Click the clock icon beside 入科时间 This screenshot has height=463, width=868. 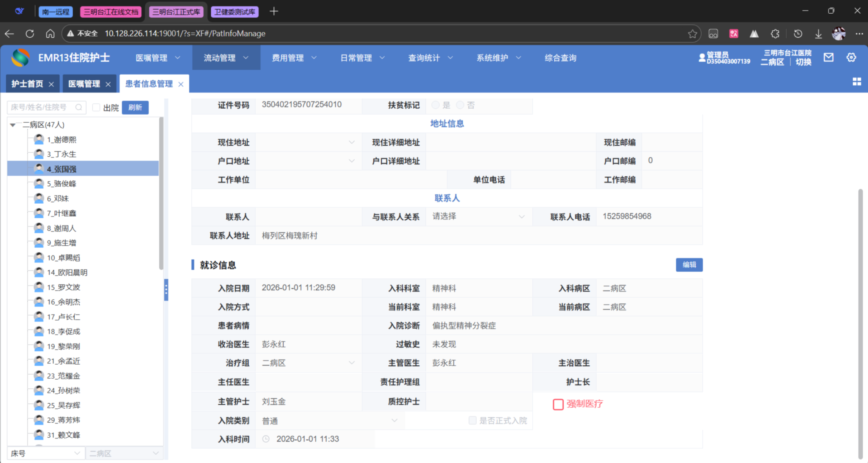(x=266, y=439)
